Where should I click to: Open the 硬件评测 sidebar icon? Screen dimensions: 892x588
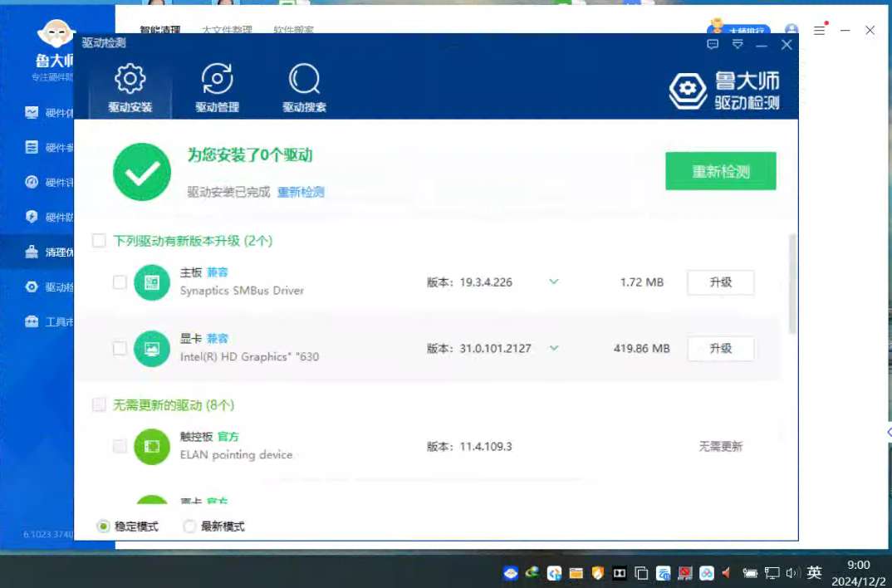coord(32,182)
